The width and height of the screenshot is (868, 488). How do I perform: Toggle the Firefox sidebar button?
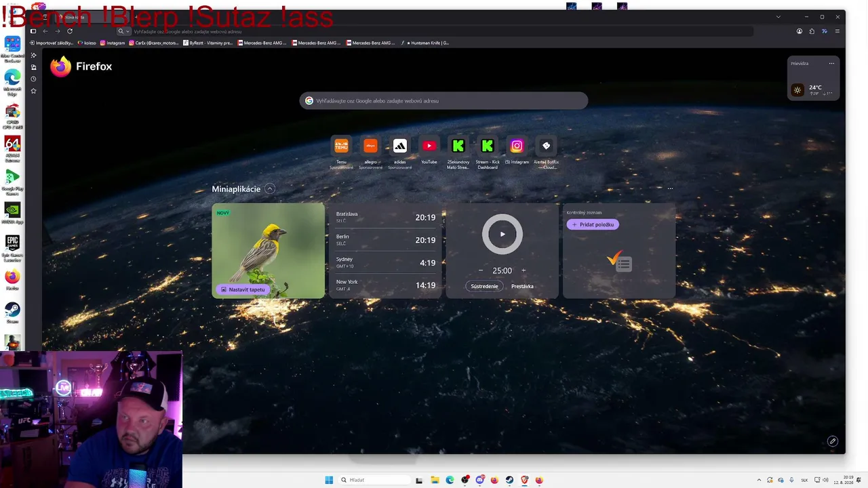(33, 31)
